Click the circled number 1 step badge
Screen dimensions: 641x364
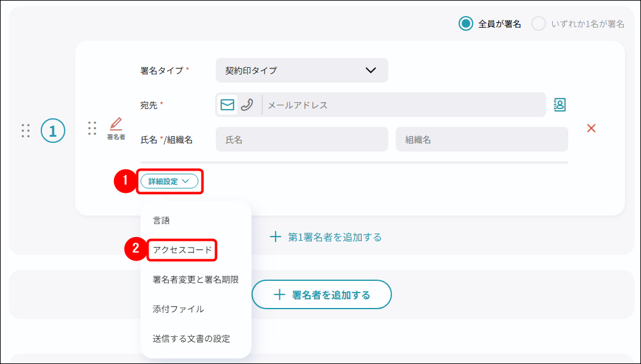53,131
